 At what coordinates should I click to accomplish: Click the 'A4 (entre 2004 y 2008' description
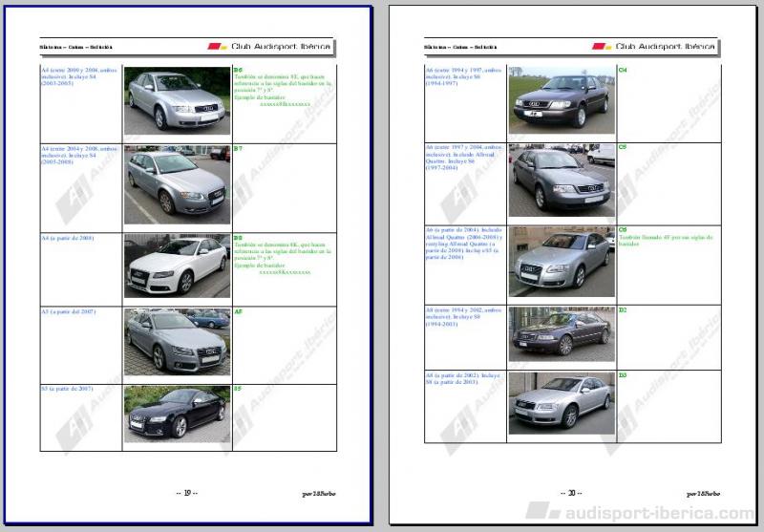pos(79,156)
